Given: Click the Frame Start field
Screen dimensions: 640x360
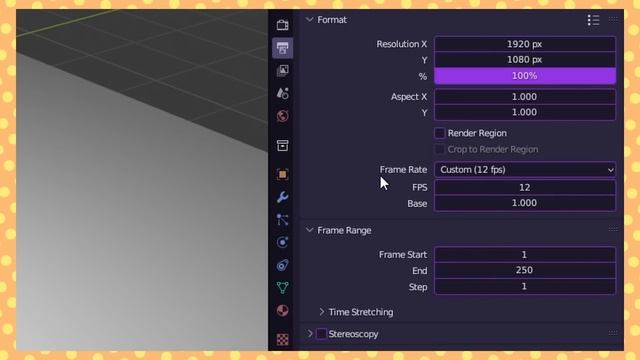Looking at the screenshot, I should click(525, 255).
